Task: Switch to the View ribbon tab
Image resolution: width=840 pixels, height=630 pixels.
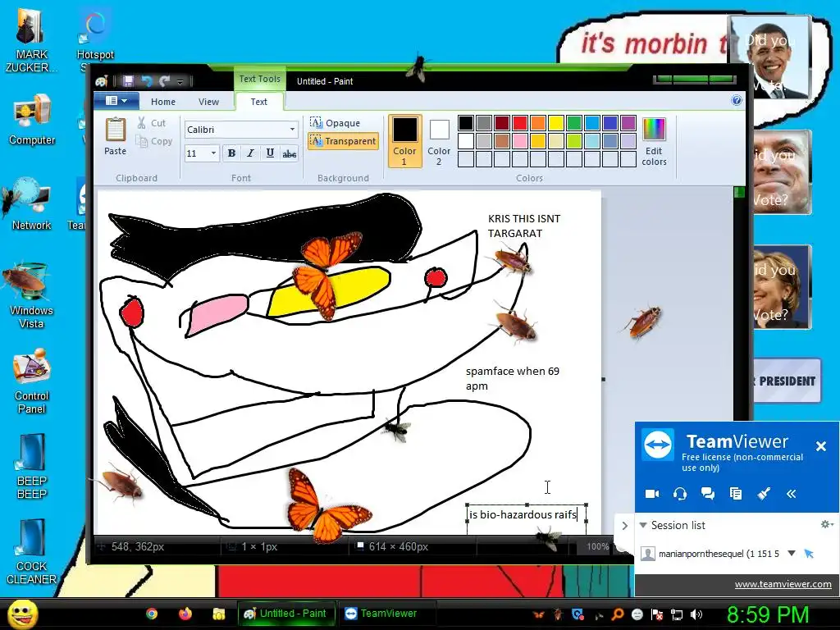Action: point(208,101)
